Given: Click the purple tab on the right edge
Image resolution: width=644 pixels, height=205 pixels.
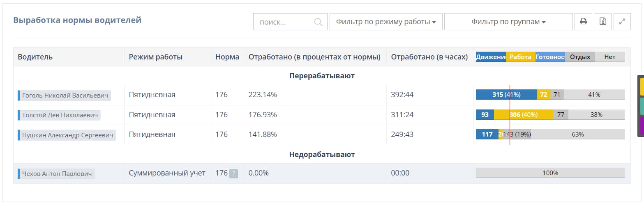Looking at the screenshot, I should point(642,126).
